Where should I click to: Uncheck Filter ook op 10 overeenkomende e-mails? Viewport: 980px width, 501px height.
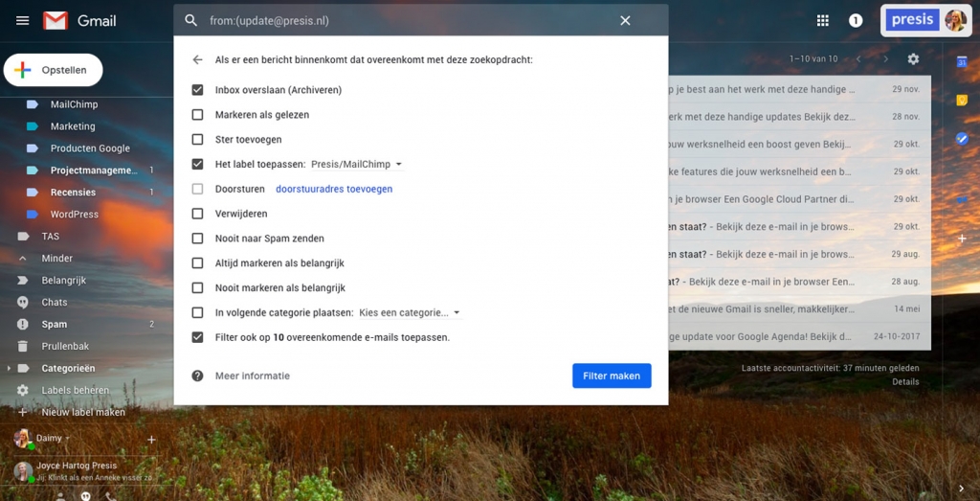[x=197, y=337]
